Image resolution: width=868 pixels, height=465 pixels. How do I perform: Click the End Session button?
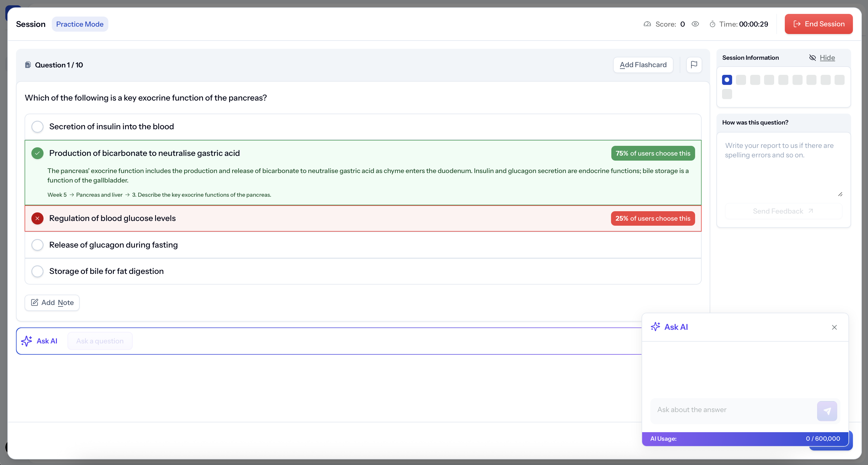(819, 24)
